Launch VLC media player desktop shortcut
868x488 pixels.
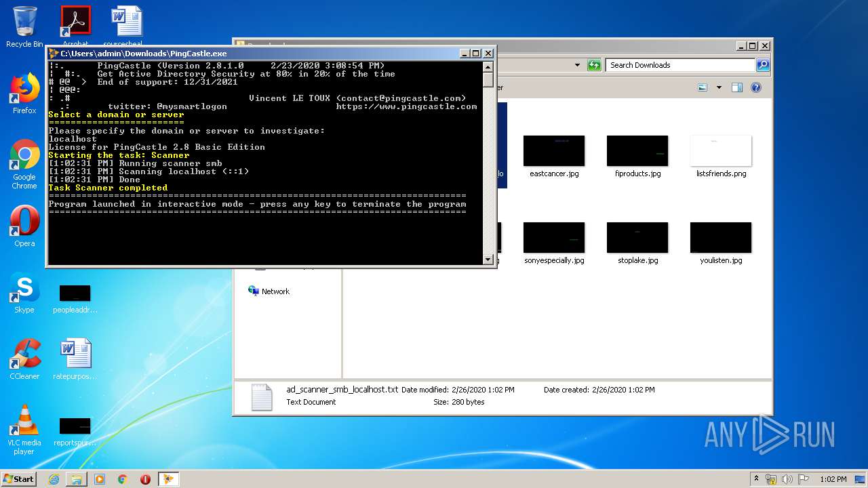24,430
